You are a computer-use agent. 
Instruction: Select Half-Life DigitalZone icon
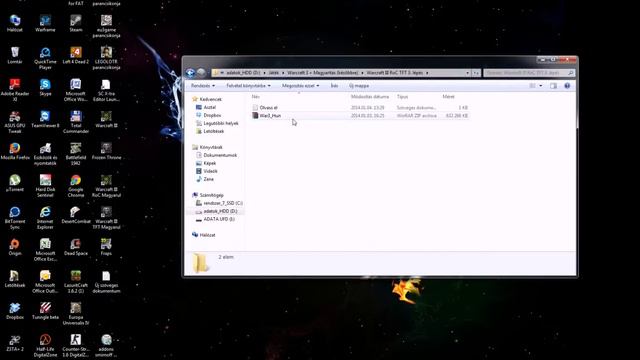[x=45, y=345]
